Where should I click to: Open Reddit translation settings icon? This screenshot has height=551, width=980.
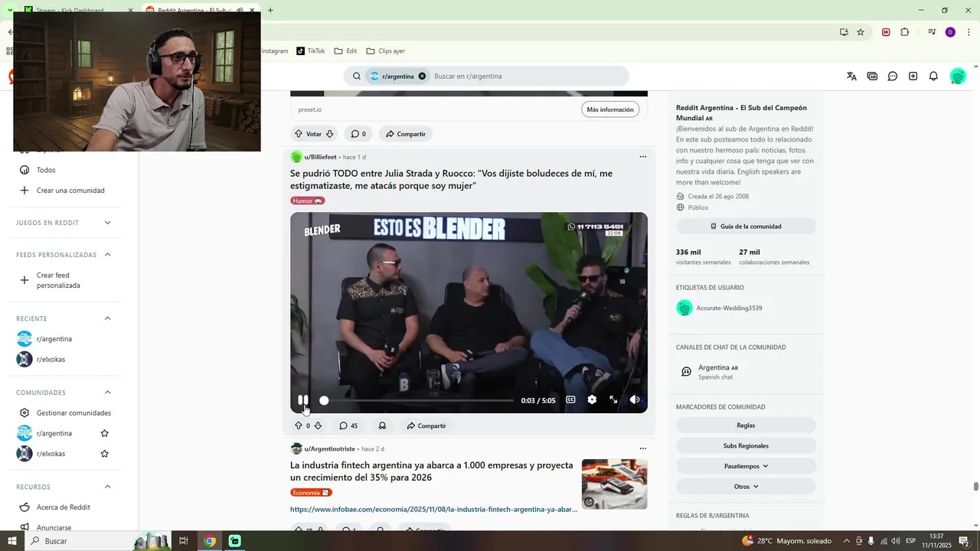pyautogui.click(x=851, y=77)
